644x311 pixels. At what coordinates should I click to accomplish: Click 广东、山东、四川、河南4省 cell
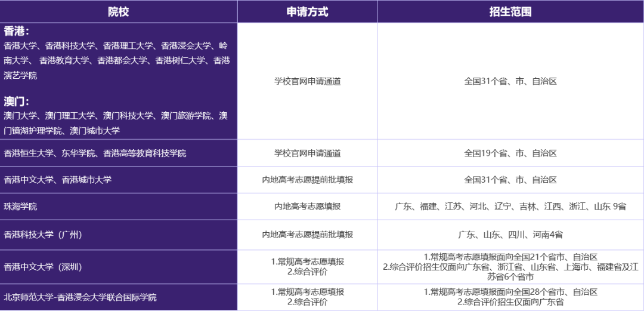(x=510, y=235)
